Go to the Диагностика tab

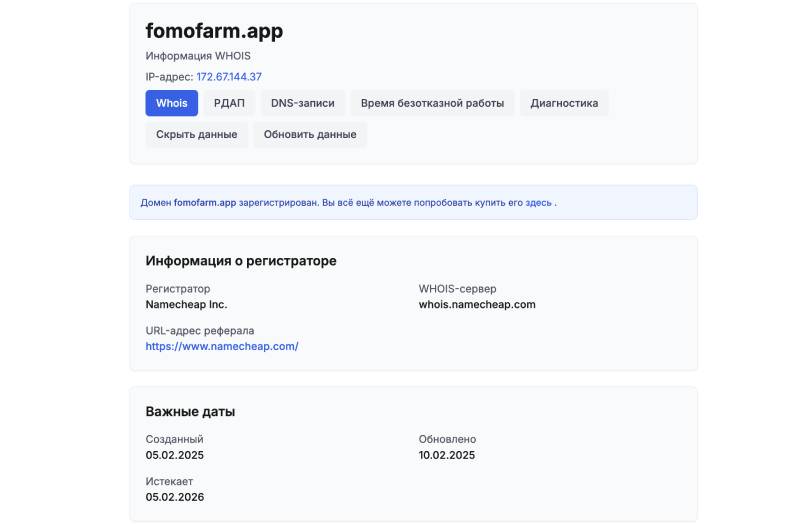[564, 103]
